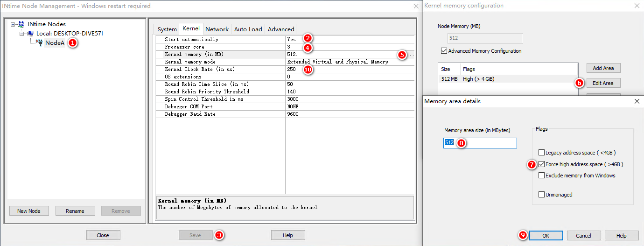Select the 512 MB High memory area row
Viewport: 644px width, 246px height.
(508, 79)
